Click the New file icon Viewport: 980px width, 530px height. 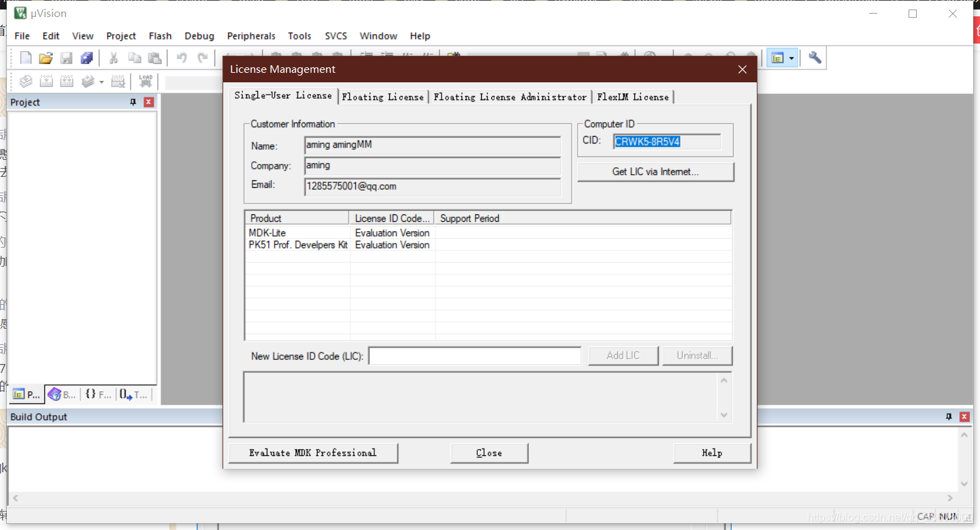26,59
